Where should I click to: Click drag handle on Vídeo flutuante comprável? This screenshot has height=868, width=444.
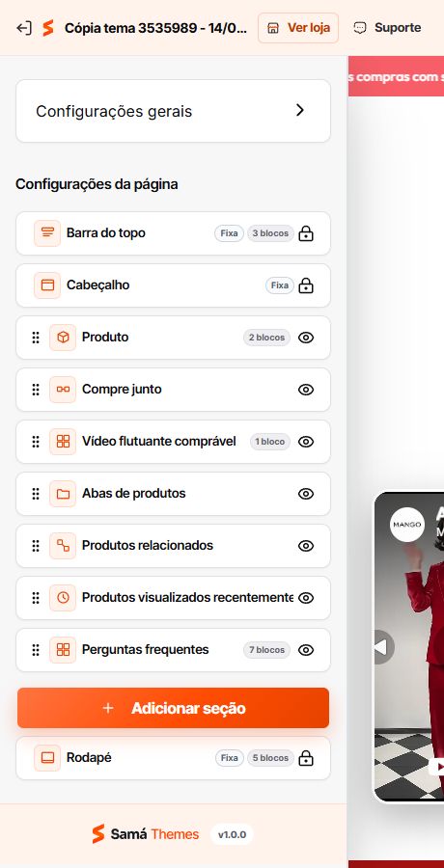[36, 442]
